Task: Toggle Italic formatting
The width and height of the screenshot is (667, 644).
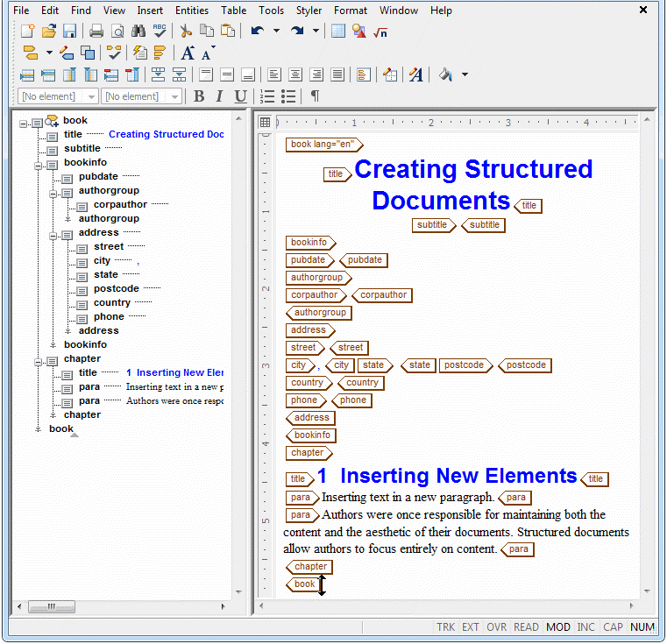Action: pos(219,96)
